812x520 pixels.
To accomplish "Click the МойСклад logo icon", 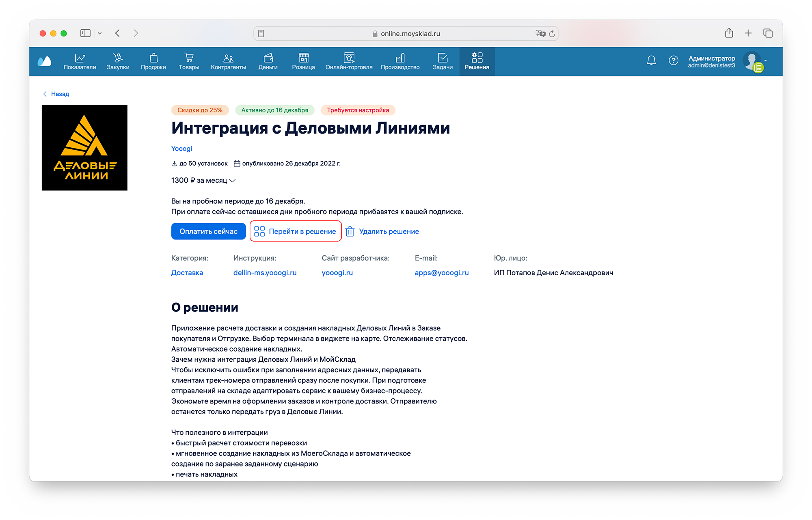I will [44, 61].
